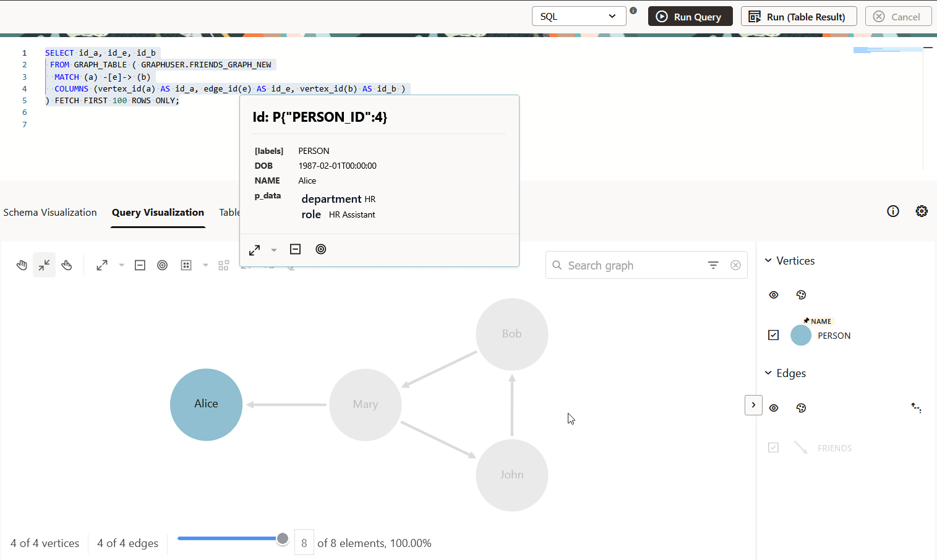Toggle visibility eye for all edges
The width and height of the screenshot is (937, 560).
pos(774,408)
